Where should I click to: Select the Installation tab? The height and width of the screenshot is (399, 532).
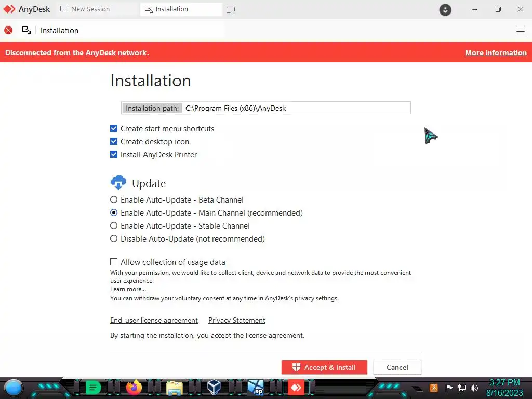181,9
